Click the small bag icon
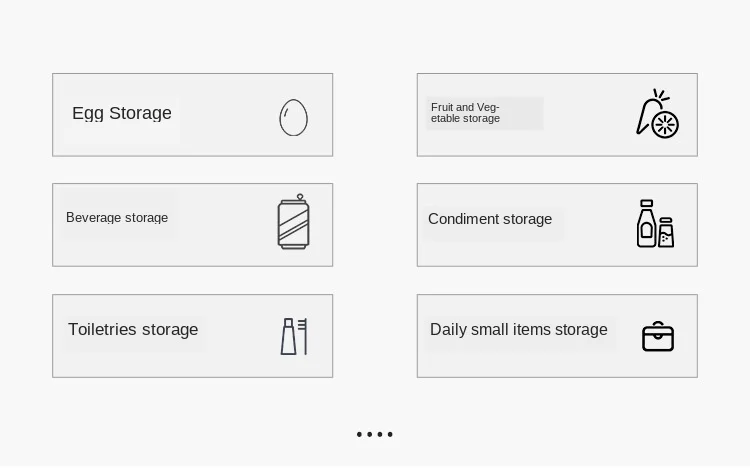The width and height of the screenshot is (750, 473). click(x=658, y=336)
